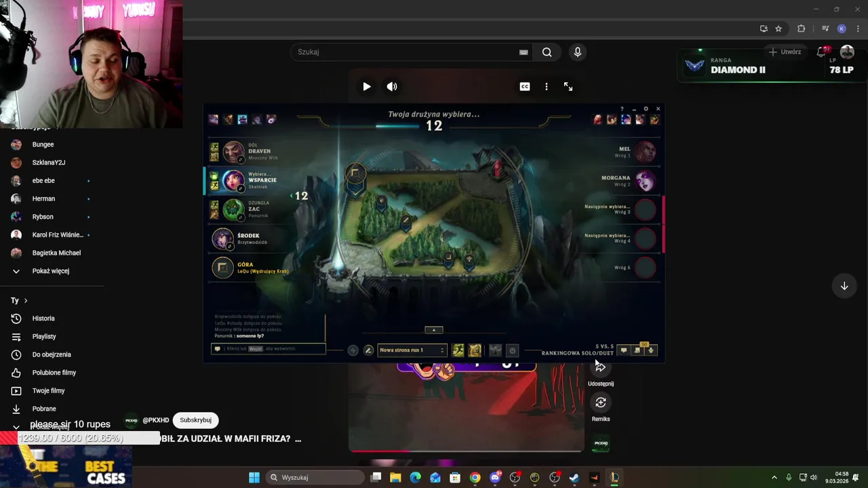Open chat panel icon in League client
The height and width of the screenshot is (488, 868).
point(624,350)
